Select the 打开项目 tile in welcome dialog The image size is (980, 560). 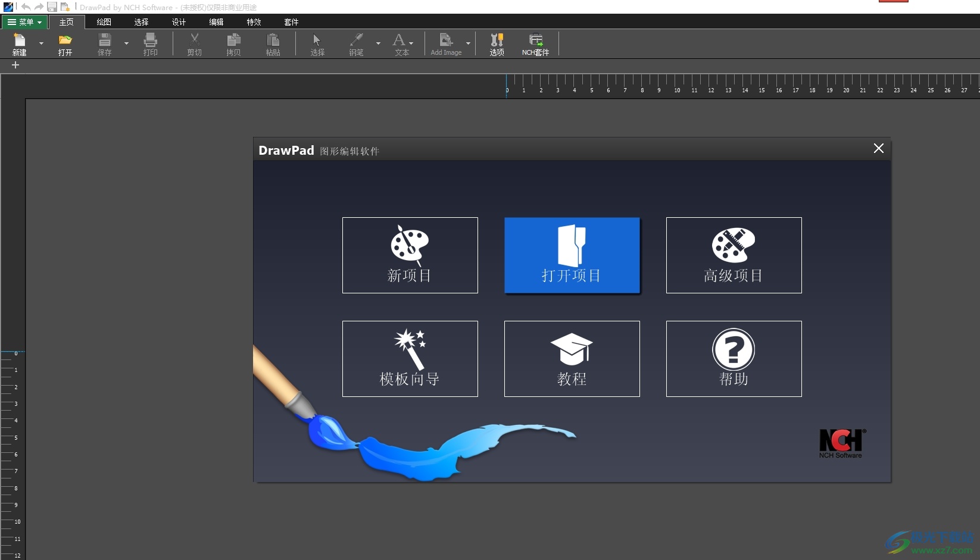[x=572, y=255]
